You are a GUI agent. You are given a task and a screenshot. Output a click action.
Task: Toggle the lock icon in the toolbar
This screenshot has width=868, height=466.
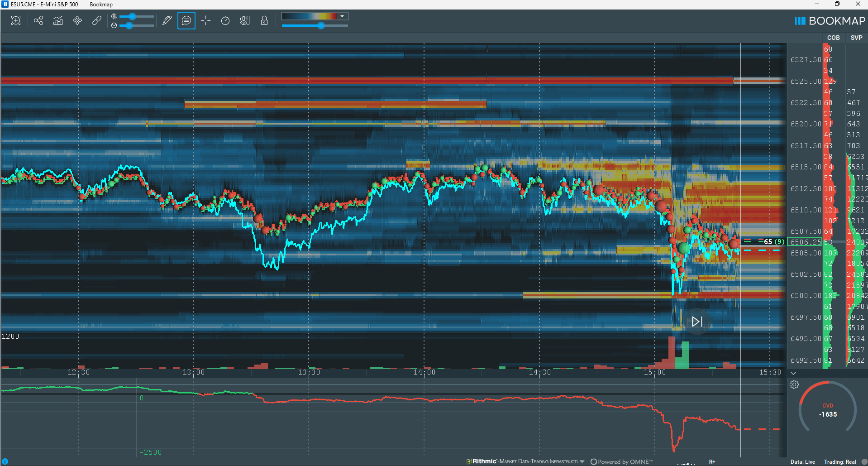point(264,20)
